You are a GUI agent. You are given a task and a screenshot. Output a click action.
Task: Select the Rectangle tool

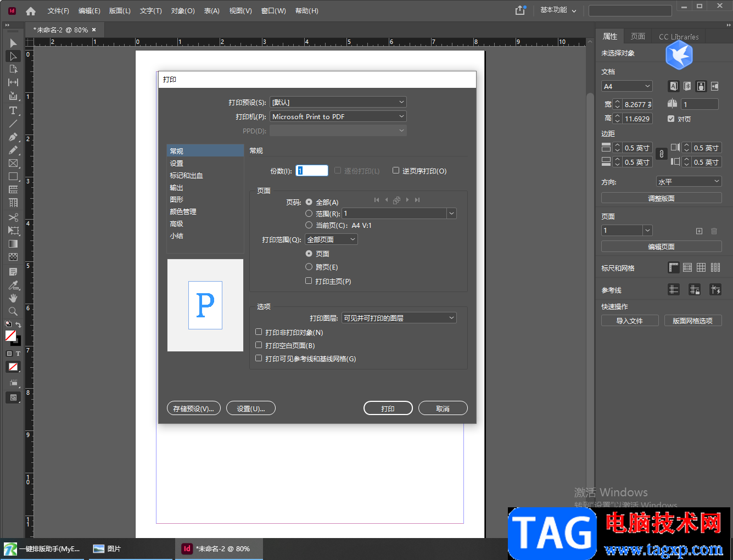(x=13, y=176)
